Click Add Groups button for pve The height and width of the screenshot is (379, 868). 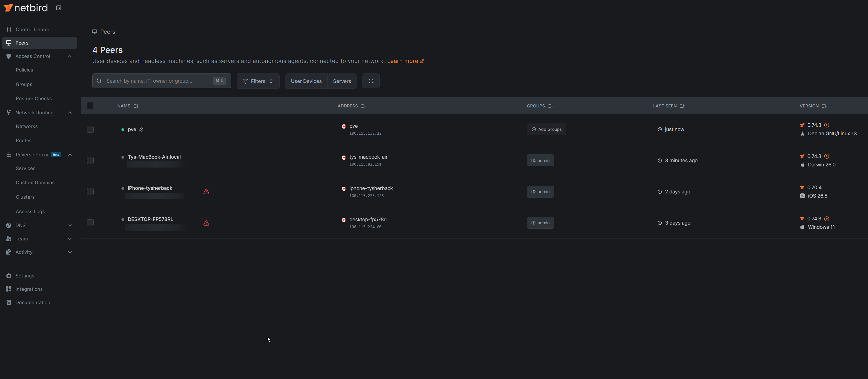click(x=546, y=129)
